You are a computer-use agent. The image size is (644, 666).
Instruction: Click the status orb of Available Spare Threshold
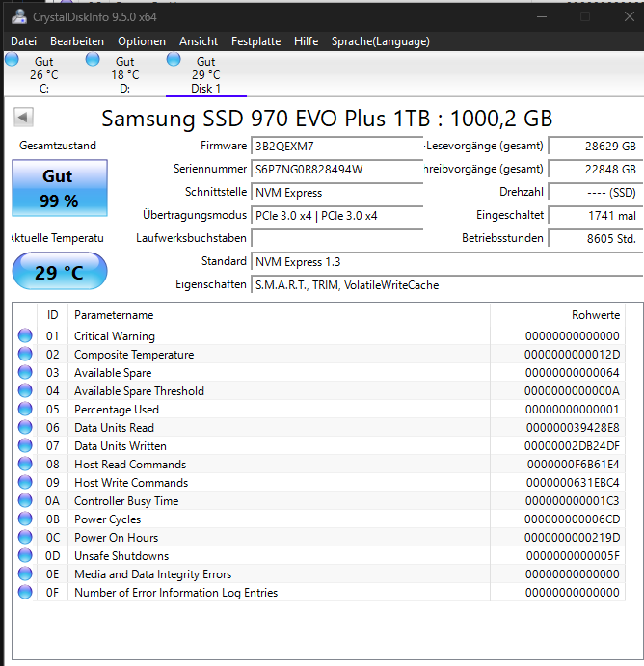(x=25, y=390)
